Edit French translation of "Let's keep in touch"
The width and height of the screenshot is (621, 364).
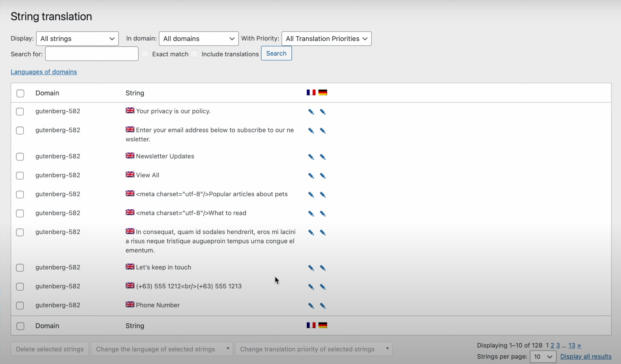(310, 268)
